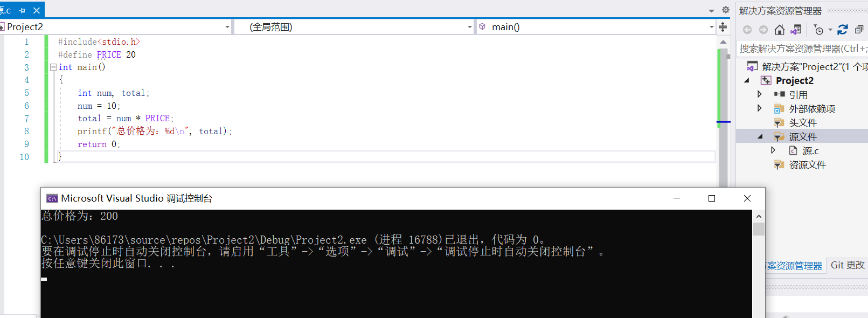Click the debug console scrollbar up arrow
The width and height of the screenshot is (868, 318).
(x=759, y=217)
